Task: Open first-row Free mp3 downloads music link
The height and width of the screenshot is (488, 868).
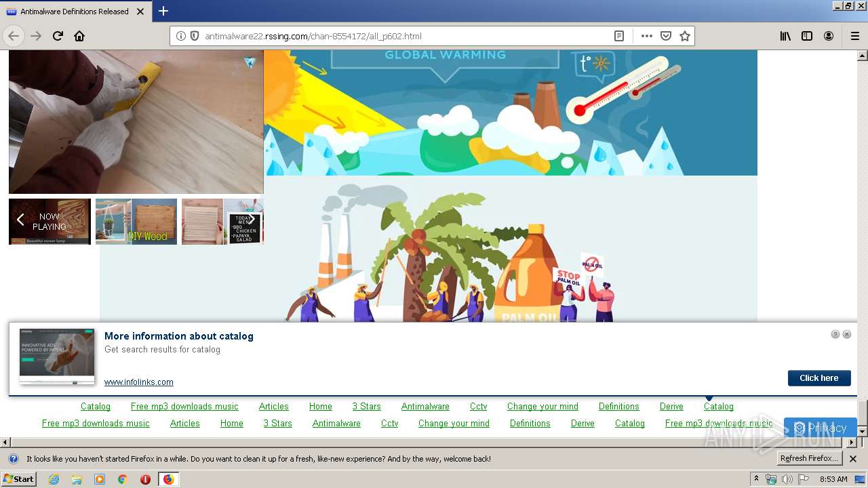Action: (184, 407)
